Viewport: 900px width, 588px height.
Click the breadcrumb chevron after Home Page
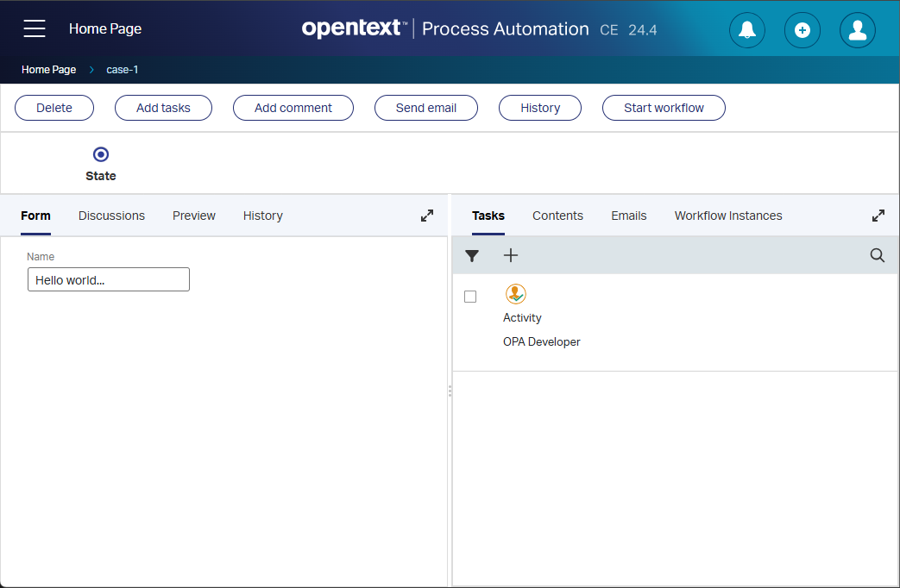click(x=91, y=70)
